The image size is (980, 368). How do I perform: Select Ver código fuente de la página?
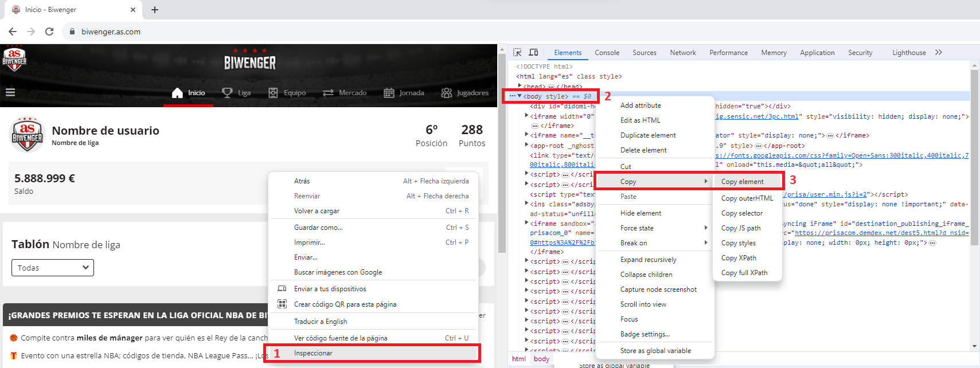(x=373, y=338)
